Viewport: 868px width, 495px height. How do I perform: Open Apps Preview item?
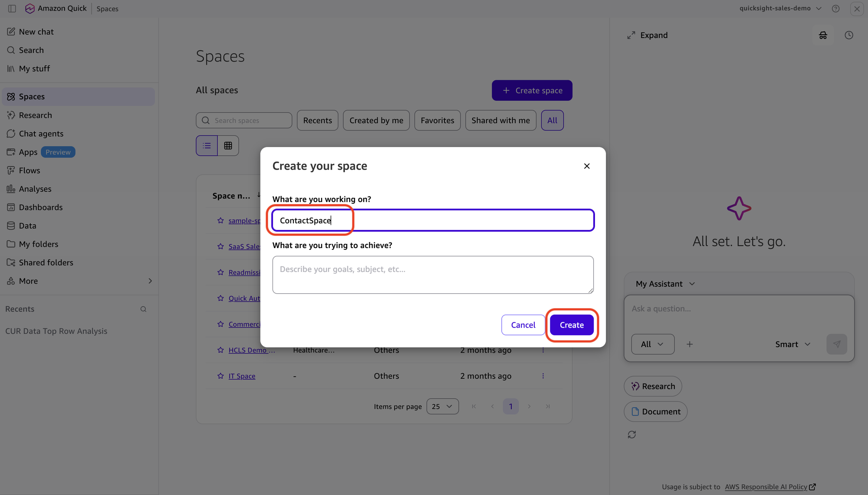point(41,152)
